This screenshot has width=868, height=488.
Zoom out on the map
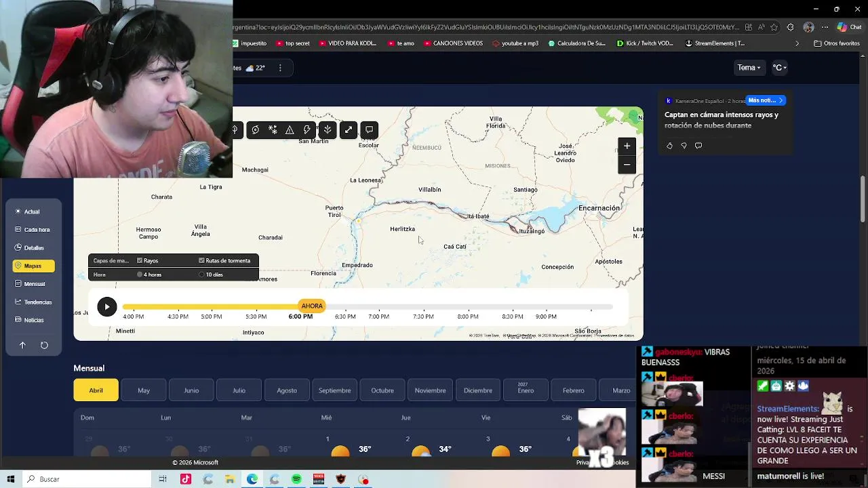[x=627, y=165]
